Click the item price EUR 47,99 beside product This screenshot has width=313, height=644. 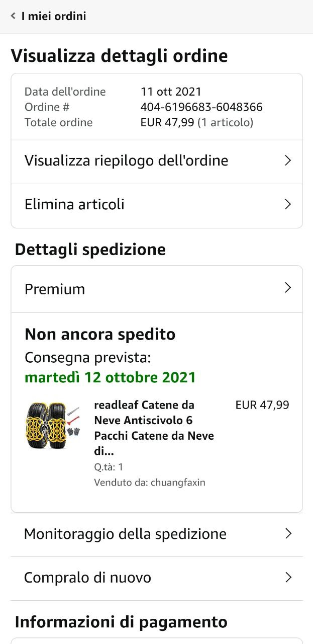262,405
